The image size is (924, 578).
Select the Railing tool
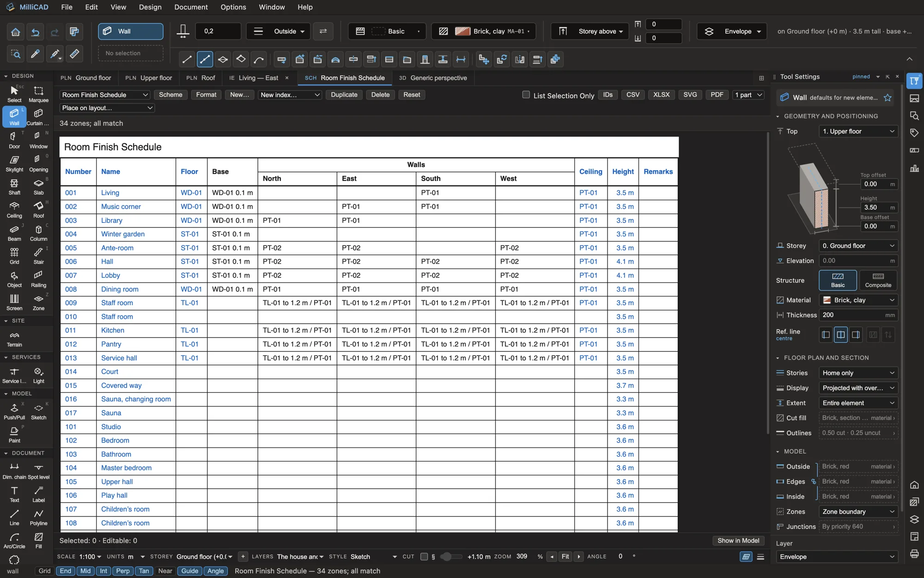38,279
